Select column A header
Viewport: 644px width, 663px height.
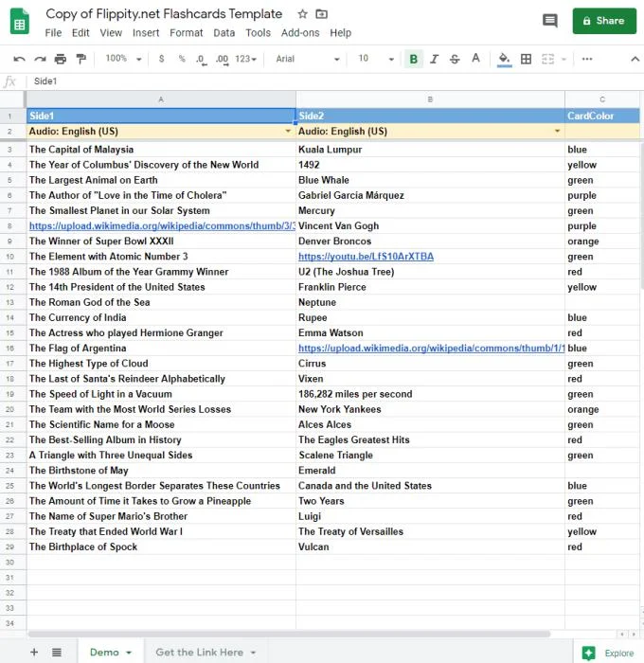click(x=161, y=99)
